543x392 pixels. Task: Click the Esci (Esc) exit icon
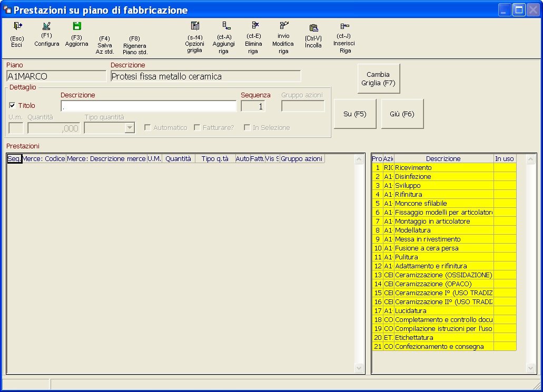pyautogui.click(x=17, y=26)
